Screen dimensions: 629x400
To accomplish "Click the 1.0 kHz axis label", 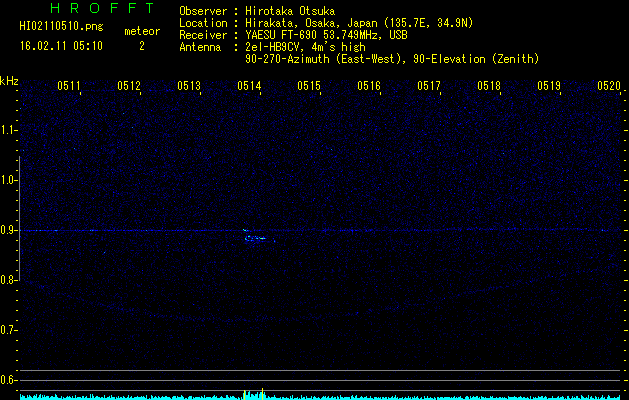I will [x=8, y=180].
